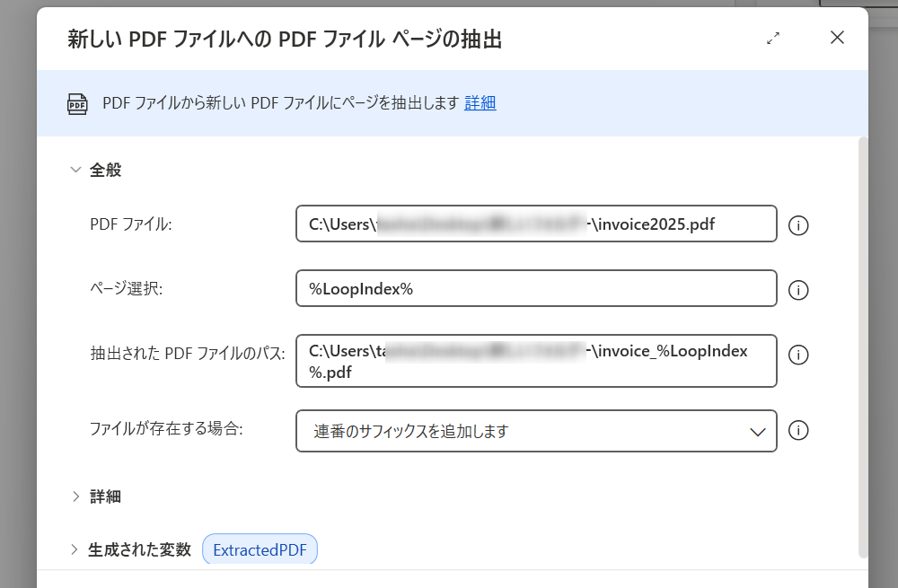
Task: Click the invoice2025.pdf file path field
Action: click(536, 224)
